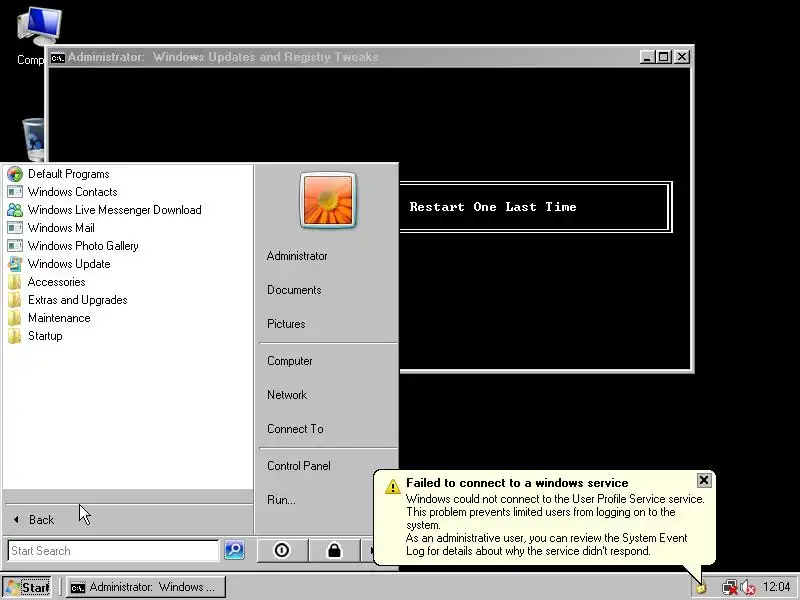Click the power button icon
The width and height of the screenshot is (800, 600).
pyautogui.click(x=282, y=550)
